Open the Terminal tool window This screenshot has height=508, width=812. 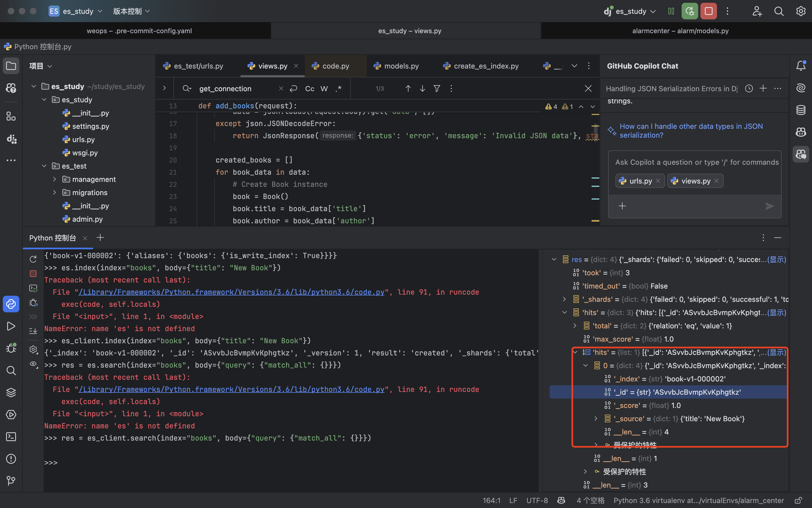[x=11, y=436]
